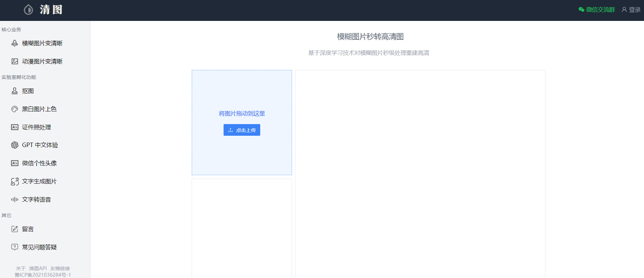Click the palette icon for 黑白图片上色
644x278 pixels.
pyautogui.click(x=15, y=109)
